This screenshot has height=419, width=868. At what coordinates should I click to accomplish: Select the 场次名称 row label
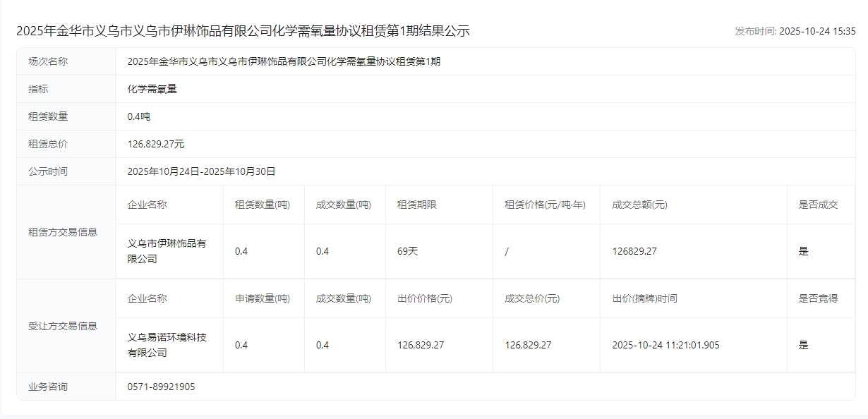[48, 61]
